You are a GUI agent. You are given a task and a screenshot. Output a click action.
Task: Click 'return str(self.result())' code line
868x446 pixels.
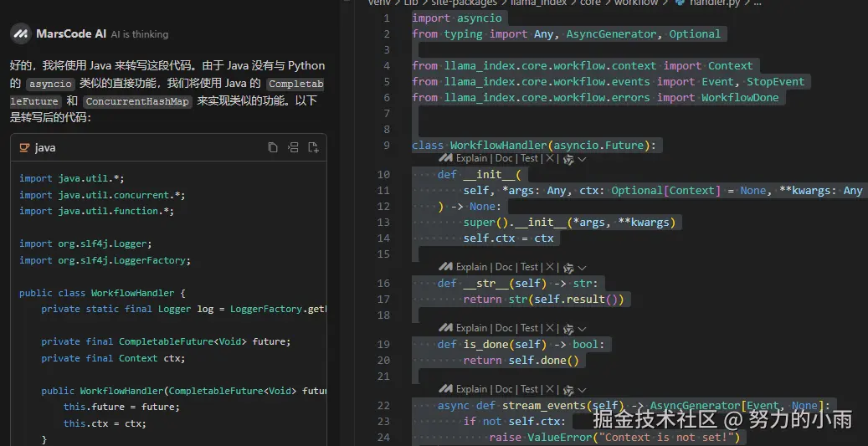543,300
